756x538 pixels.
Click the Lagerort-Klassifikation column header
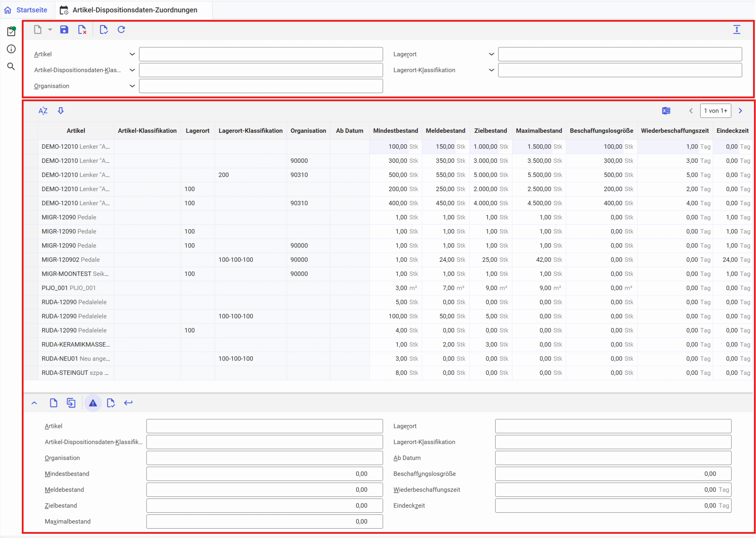click(x=250, y=130)
